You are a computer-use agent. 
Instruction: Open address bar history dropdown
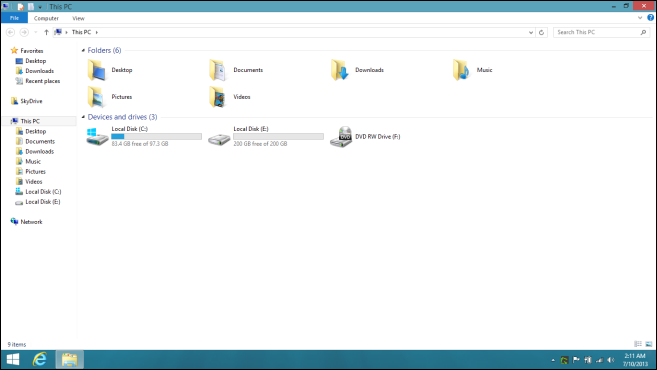(531, 32)
